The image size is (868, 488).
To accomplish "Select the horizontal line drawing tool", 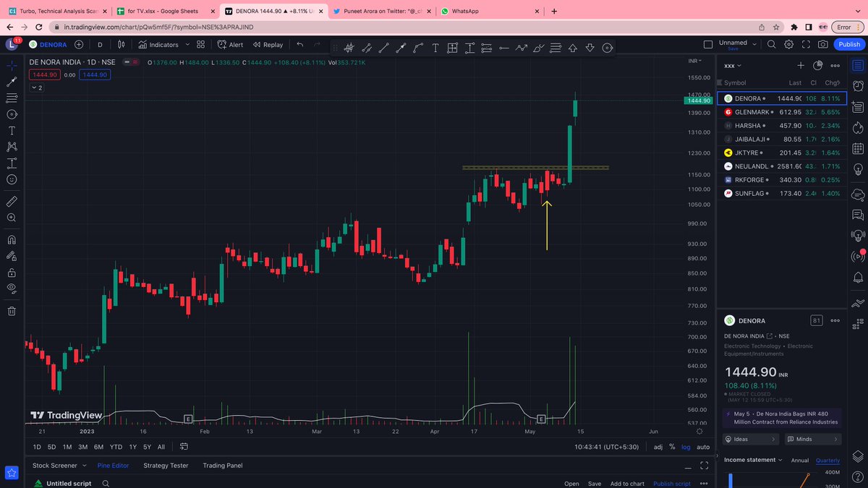I will click(x=504, y=48).
